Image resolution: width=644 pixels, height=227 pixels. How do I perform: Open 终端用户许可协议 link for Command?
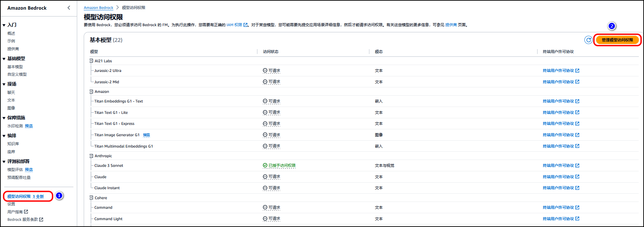coord(559,207)
